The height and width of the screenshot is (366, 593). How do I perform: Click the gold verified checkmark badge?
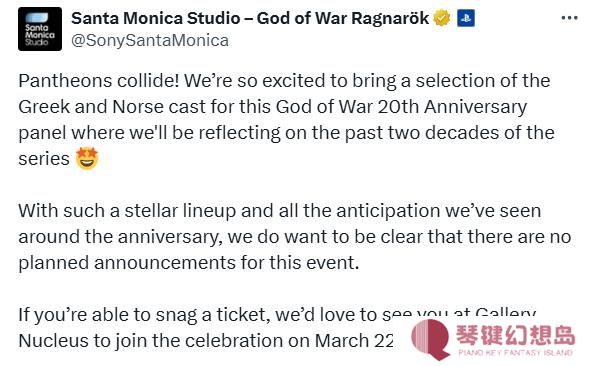point(442,18)
